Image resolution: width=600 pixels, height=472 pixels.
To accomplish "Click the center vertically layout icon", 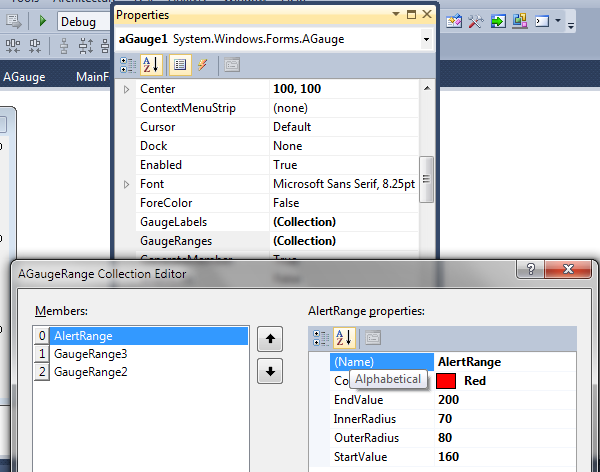I will [x=64, y=46].
